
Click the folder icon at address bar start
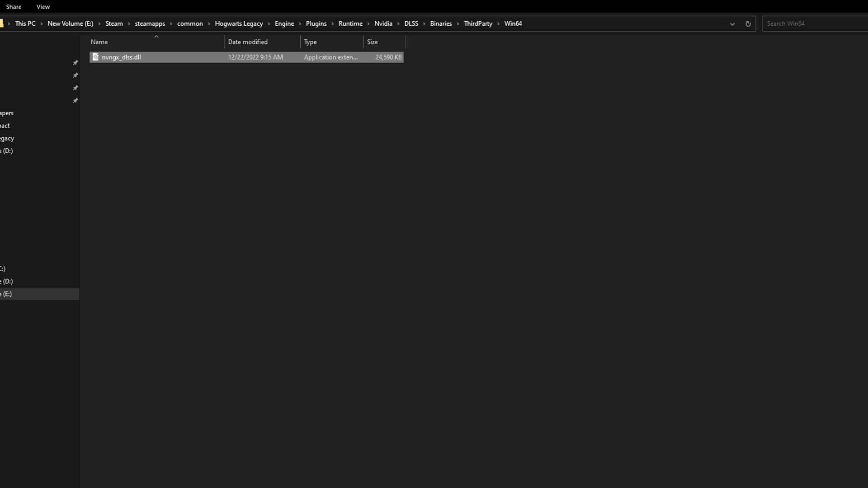[1, 23]
